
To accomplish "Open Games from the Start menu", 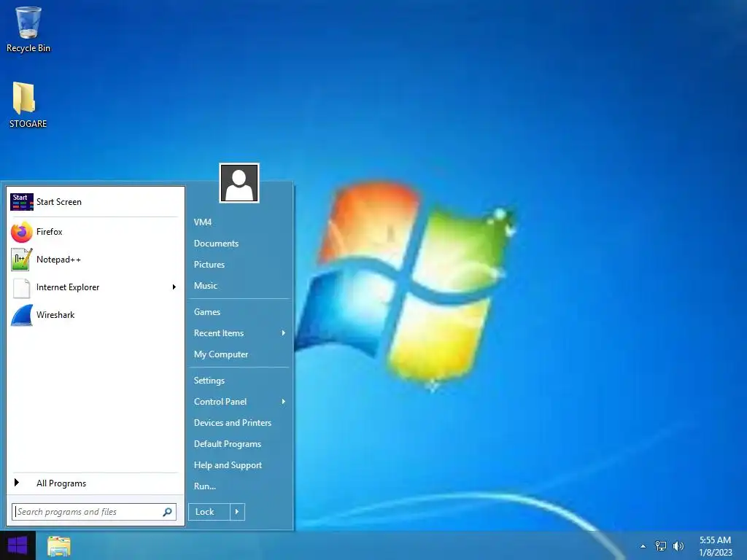I will [x=207, y=312].
